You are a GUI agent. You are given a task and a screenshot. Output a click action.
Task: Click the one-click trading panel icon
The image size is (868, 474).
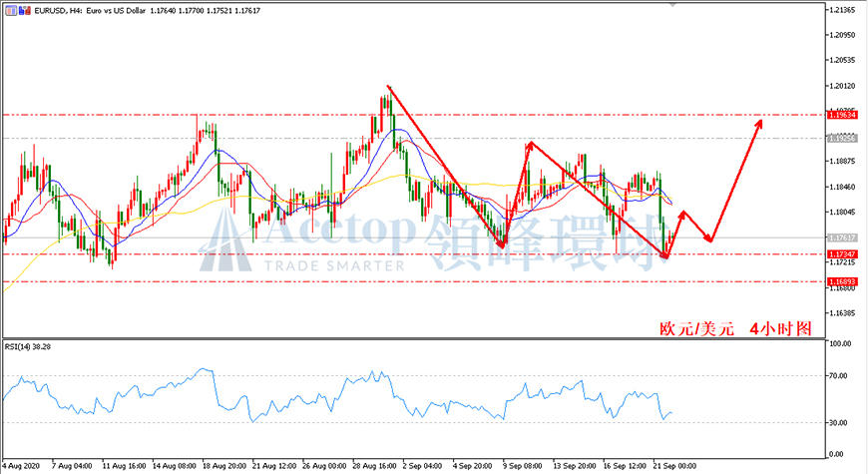(x=11, y=11)
